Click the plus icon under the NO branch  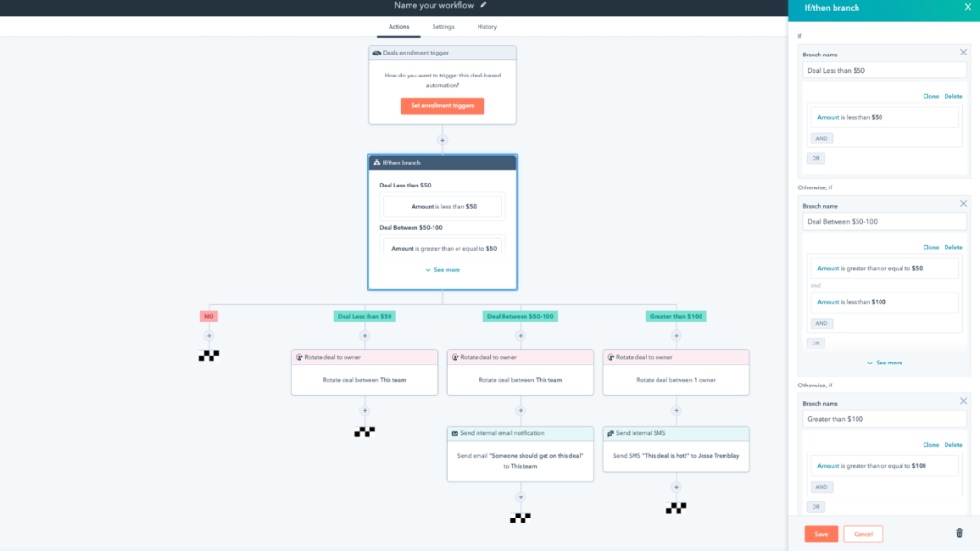click(209, 336)
